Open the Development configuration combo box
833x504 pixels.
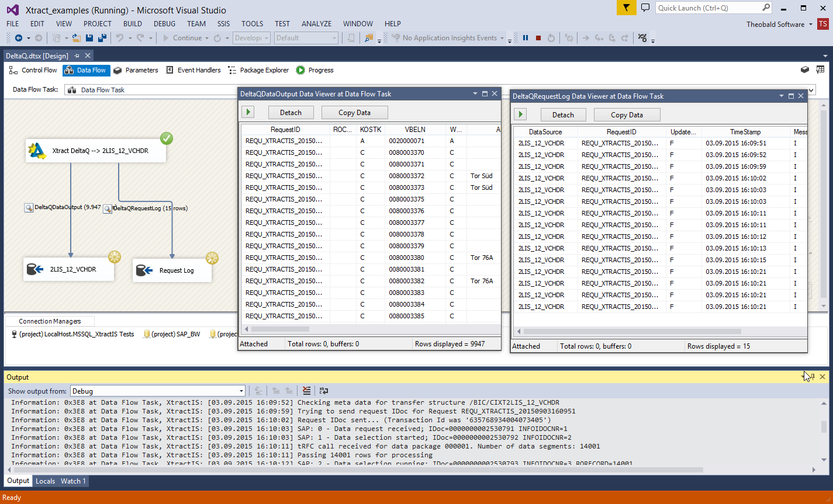(251, 38)
